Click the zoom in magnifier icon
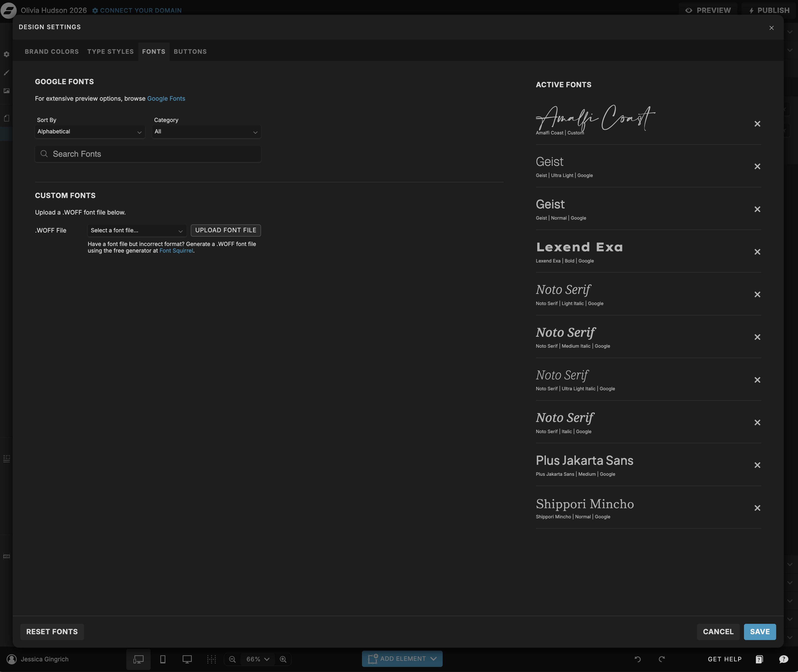The image size is (798, 672). tap(283, 659)
